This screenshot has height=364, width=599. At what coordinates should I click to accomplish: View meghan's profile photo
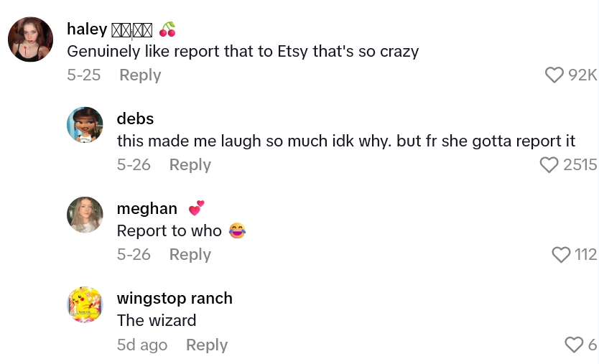click(x=85, y=215)
